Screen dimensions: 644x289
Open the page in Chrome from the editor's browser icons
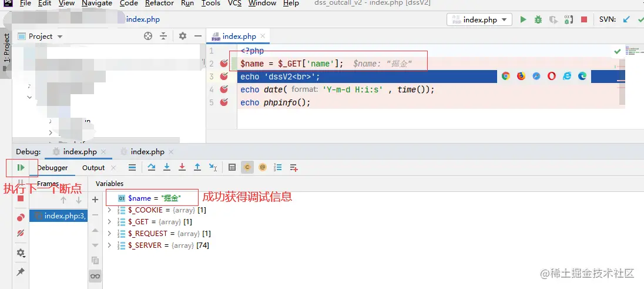coord(505,76)
